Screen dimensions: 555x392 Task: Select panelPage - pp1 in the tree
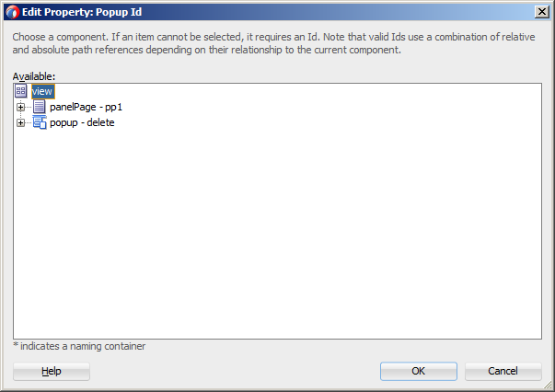[x=86, y=107]
